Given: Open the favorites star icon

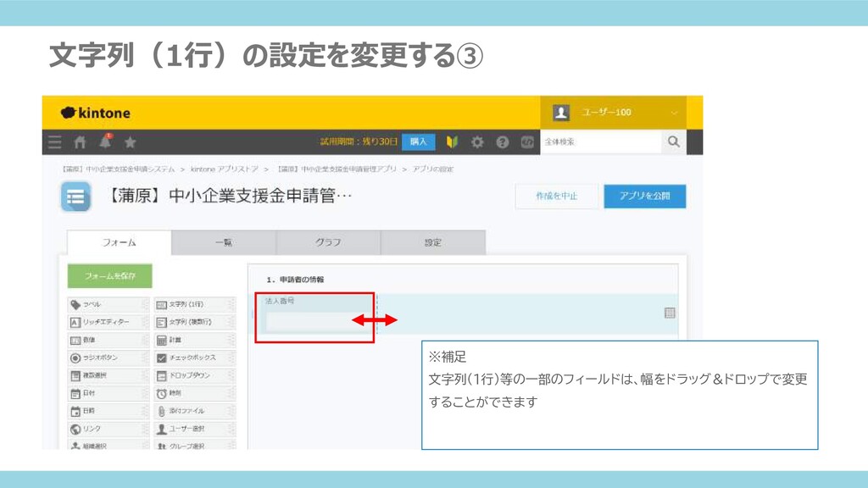Looking at the screenshot, I should 130,142.
